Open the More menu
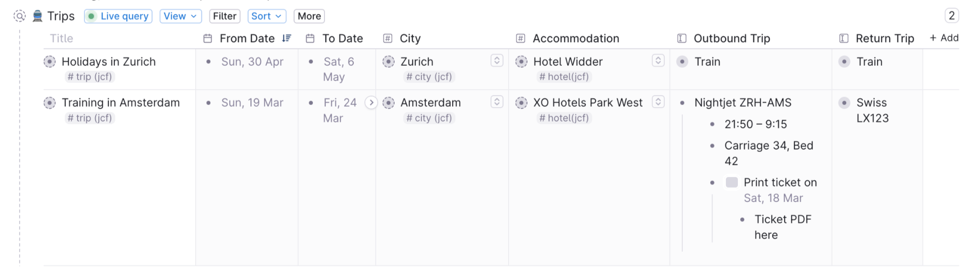980x277 pixels. 309,16
